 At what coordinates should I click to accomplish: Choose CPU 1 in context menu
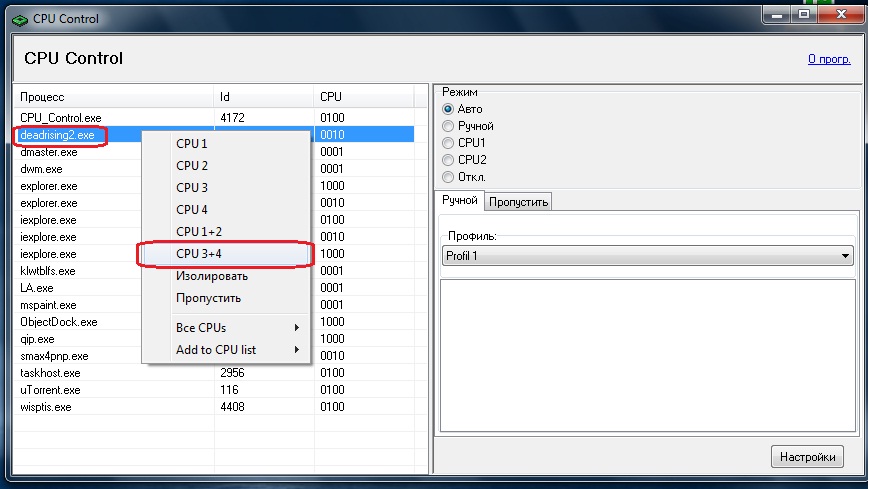[226, 143]
